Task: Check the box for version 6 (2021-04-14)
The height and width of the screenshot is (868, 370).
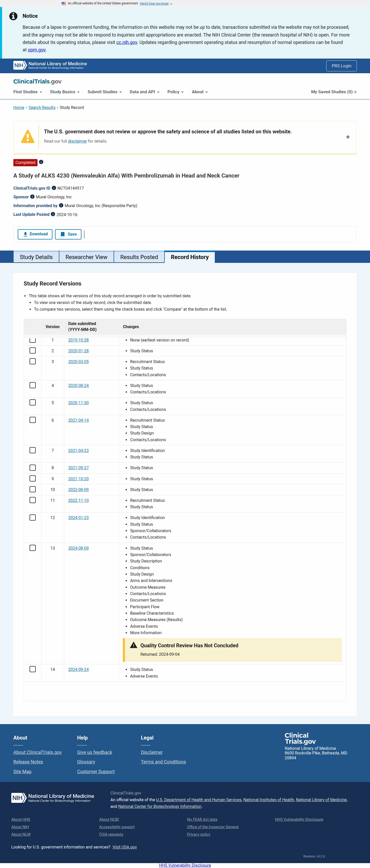Action: (x=33, y=420)
